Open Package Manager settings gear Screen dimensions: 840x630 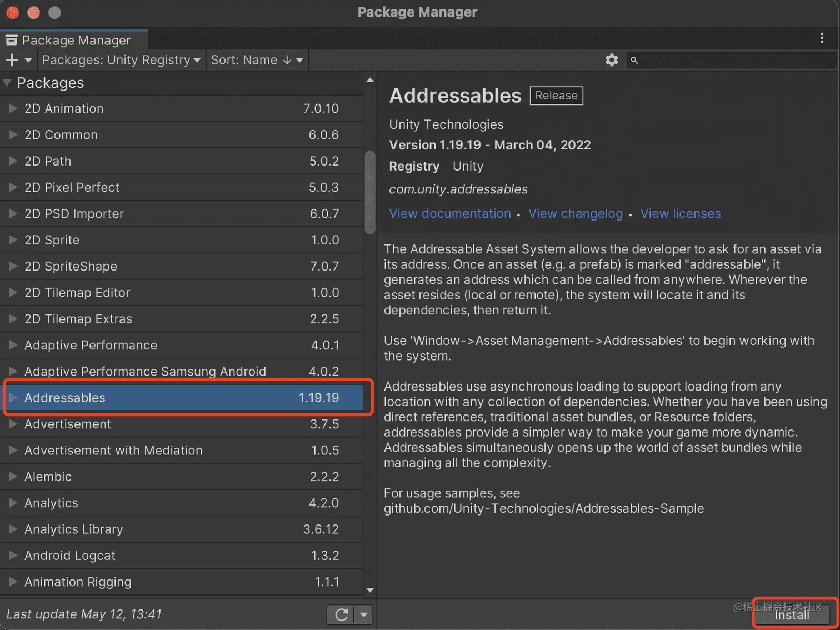click(x=612, y=60)
